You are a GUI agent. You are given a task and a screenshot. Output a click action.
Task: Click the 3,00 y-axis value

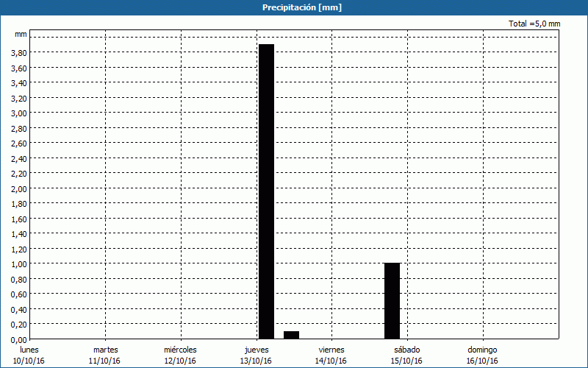point(19,113)
